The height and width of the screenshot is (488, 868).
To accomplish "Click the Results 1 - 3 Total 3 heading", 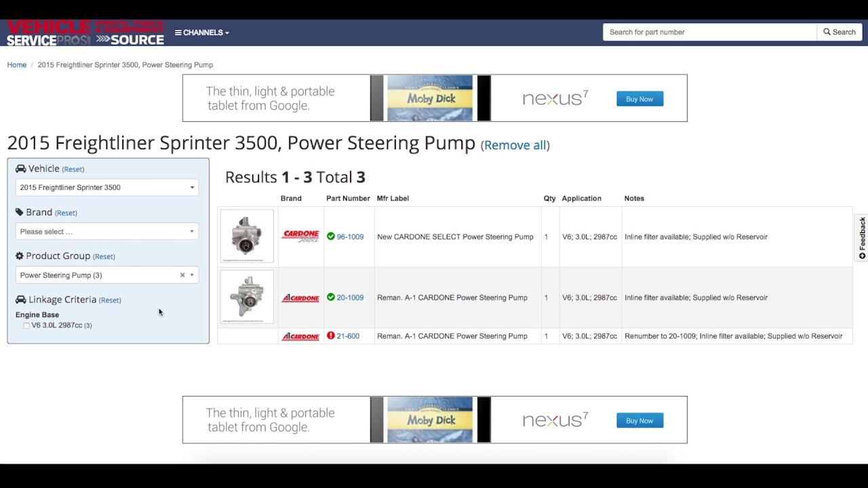I will pyautogui.click(x=295, y=178).
